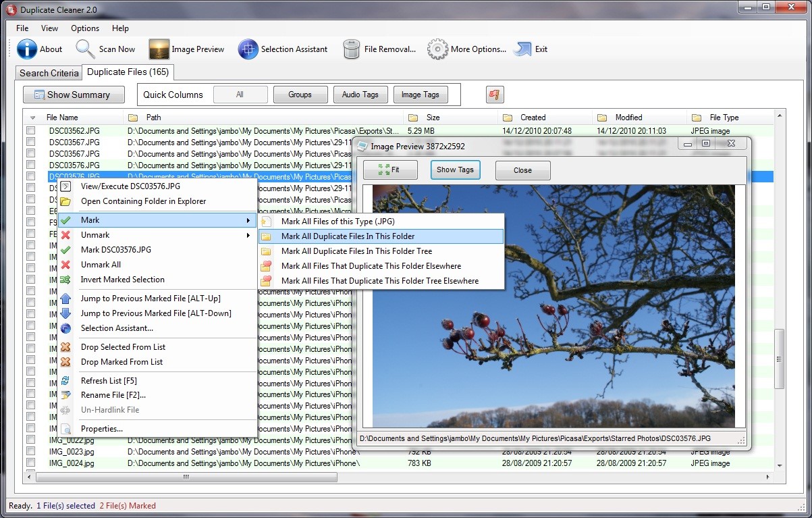This screenshot has height=518, width=812.
Task: Switch to the Search Criteria tab
Action: coord(48,72)
